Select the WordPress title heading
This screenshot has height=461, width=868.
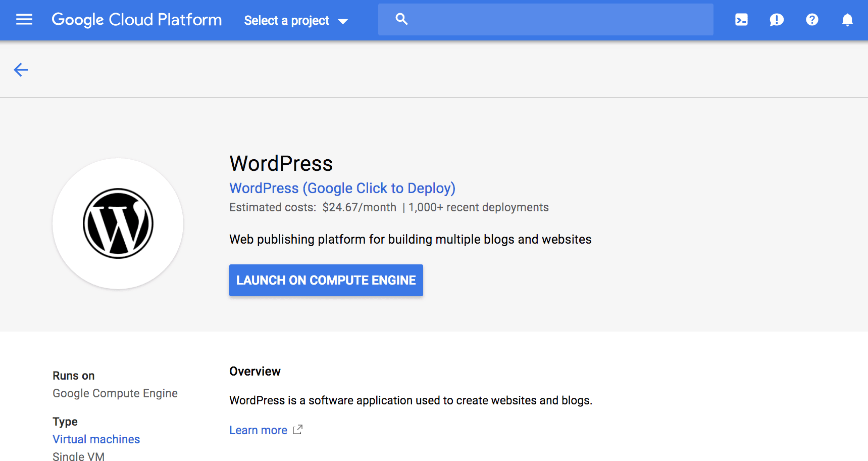point(281,163)
